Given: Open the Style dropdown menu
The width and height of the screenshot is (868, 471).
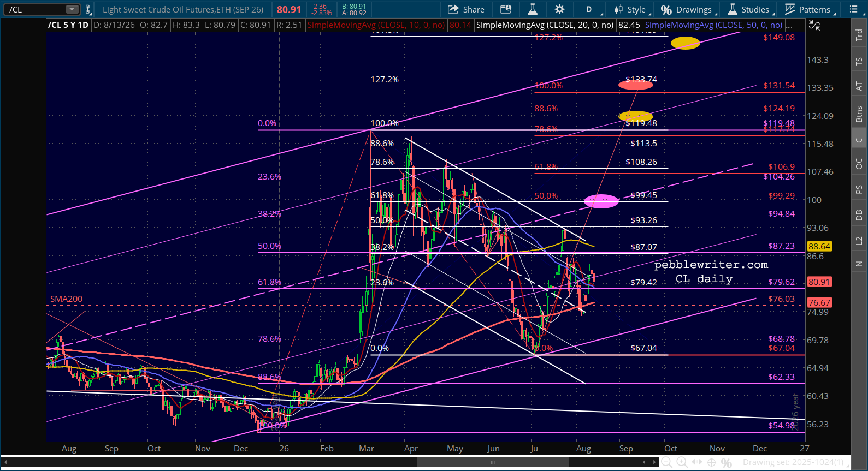Looking at the screenshot, I should pos(632,9).
